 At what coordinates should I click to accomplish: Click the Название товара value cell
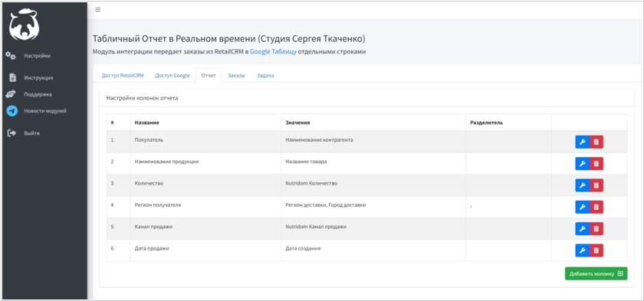(373, 164)
